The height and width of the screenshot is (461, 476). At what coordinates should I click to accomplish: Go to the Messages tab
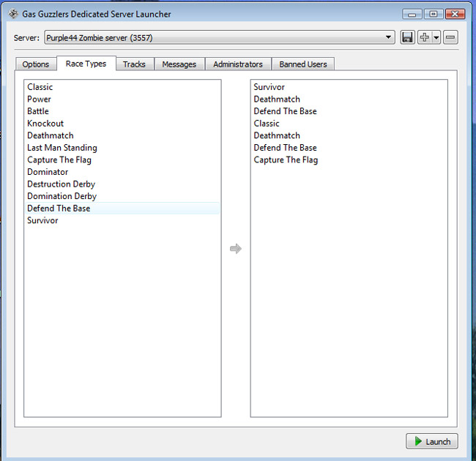pos(179,64)
